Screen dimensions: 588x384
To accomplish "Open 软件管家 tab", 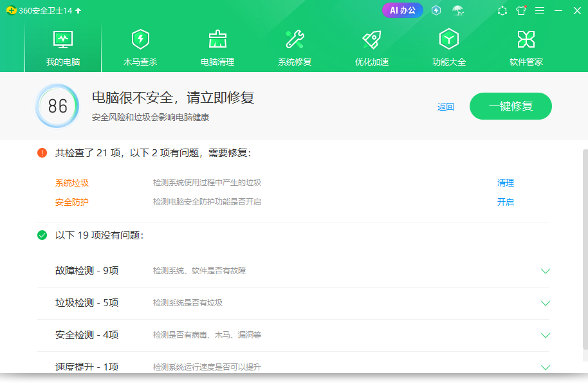I will click(526, 48).
